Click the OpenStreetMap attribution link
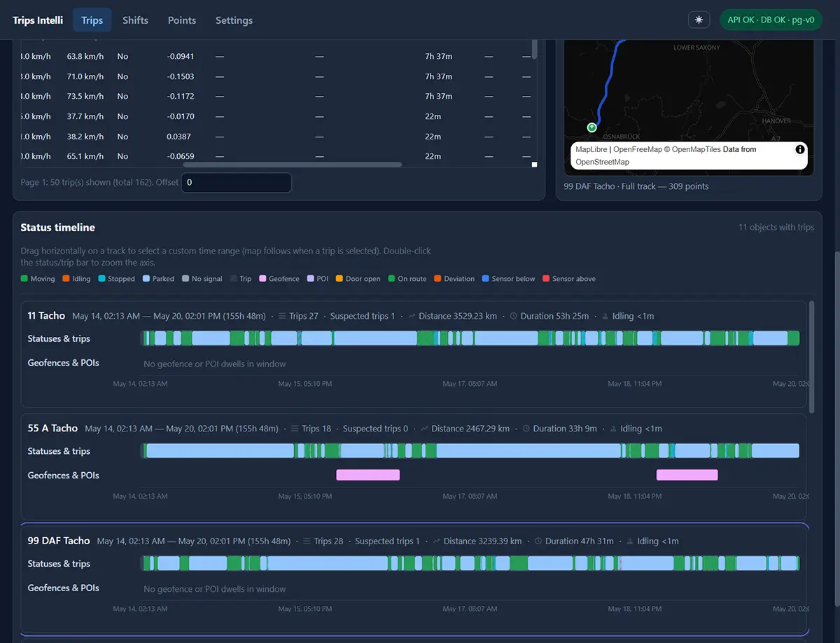840x643 pixels. tap(602, 162)
